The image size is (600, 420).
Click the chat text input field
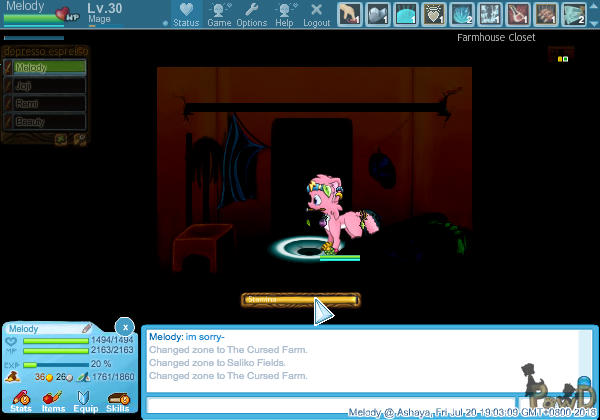pos(340,404)
